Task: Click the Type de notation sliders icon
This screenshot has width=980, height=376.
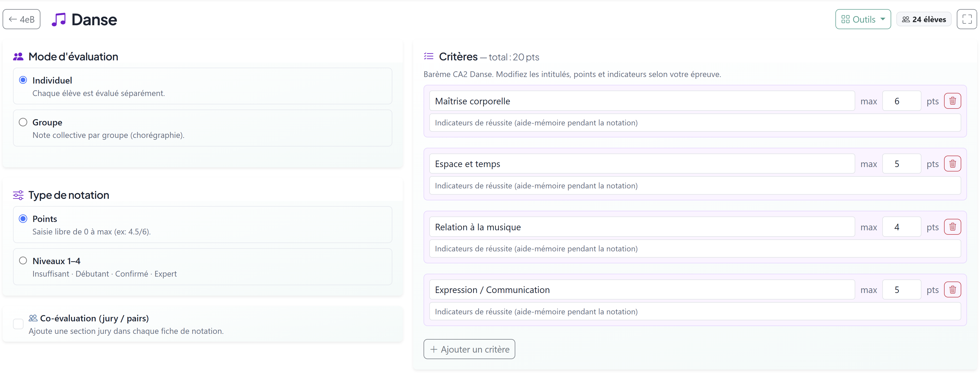Action: pyautogui.click(x=18, y=195)
